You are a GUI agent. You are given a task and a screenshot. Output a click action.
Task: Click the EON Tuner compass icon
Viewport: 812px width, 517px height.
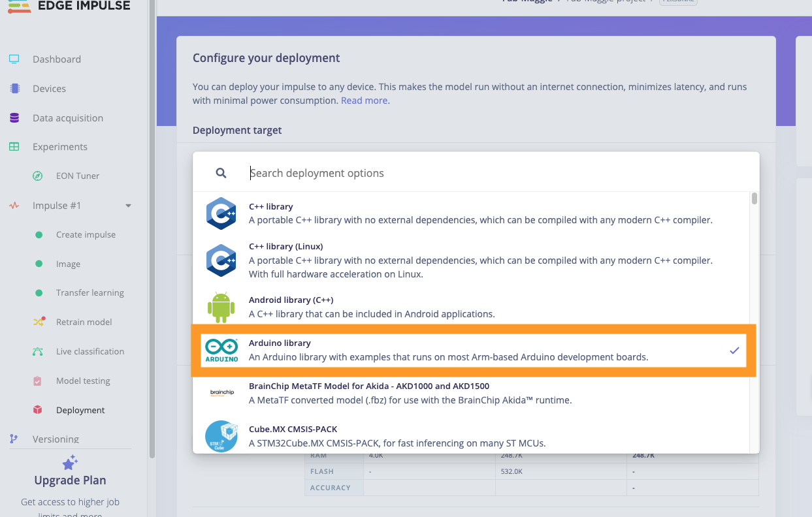coord(38,176)
